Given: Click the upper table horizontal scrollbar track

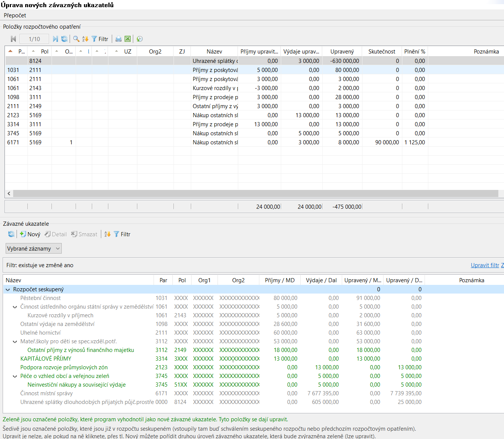Looking at the screenshot, I should [256, 193].
